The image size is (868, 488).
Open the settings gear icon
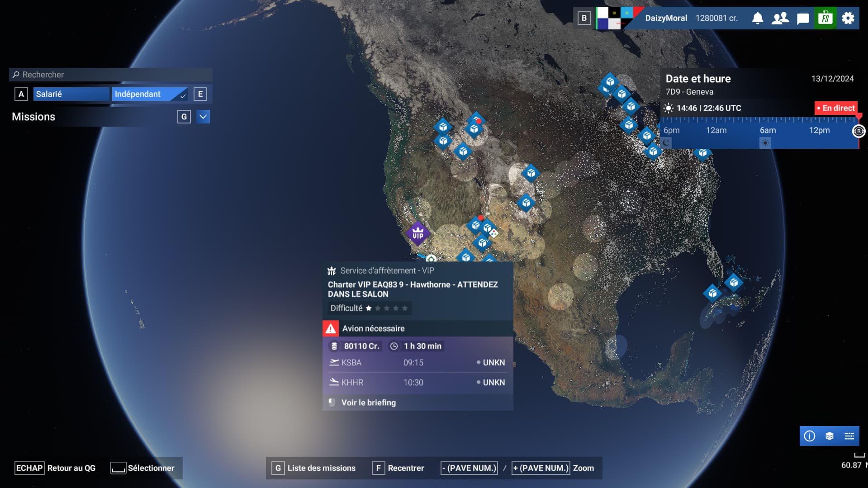[848, 18]
